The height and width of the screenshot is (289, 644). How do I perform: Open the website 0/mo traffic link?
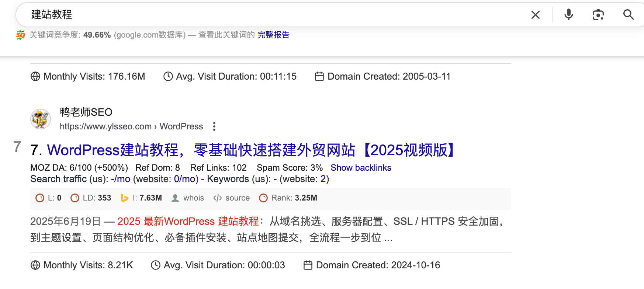[185, 179]
